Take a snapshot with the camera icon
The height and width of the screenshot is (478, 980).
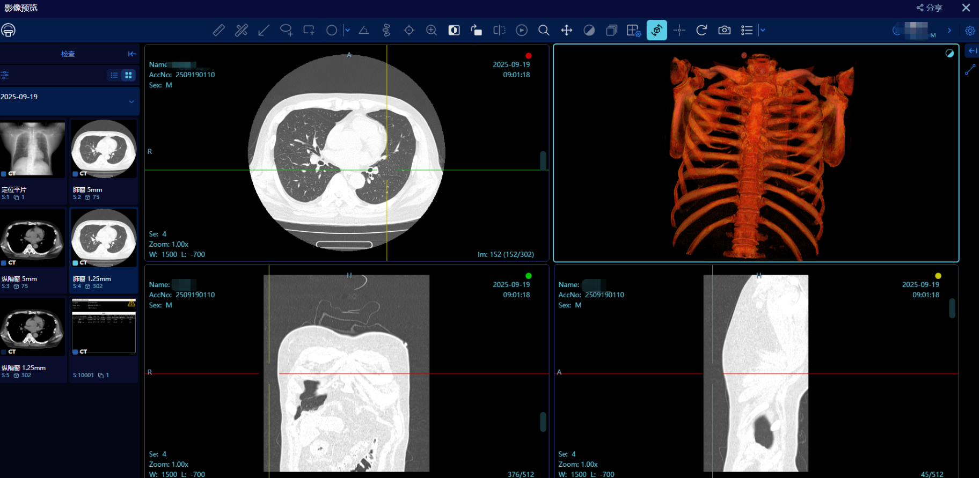[x=725, y=30]
